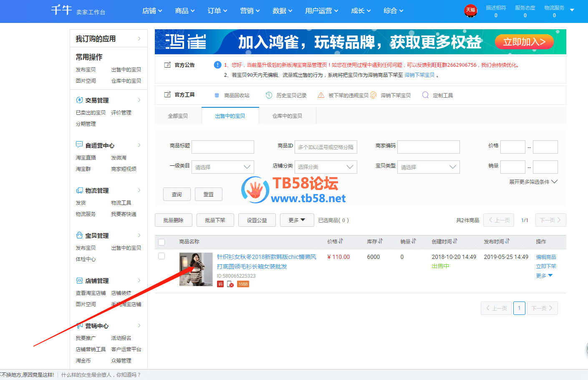
Task: Click the 天猫 red avatar icon
Action: tap(470, 10)
